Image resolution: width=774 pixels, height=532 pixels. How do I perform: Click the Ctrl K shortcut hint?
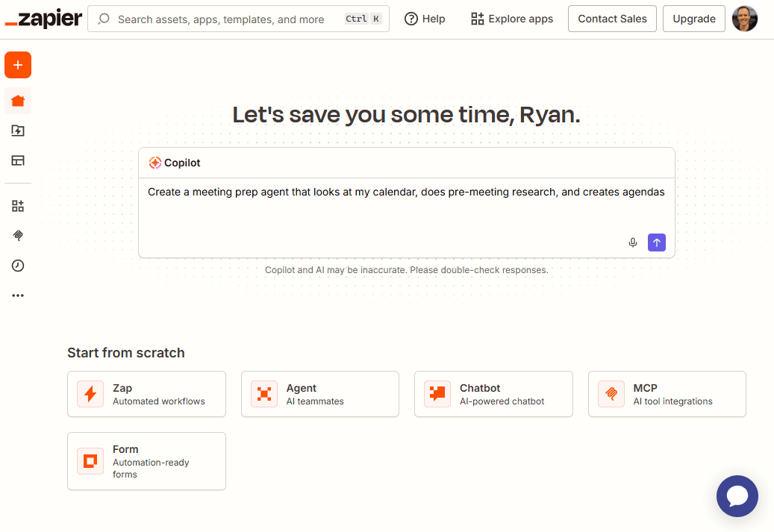tap(363, 19)
